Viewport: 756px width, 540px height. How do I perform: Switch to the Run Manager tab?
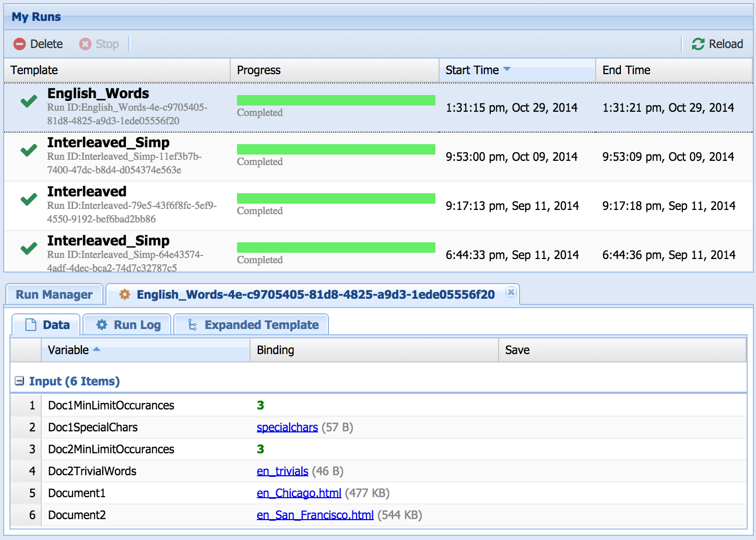pyautogui.click(x=54, y=295)
